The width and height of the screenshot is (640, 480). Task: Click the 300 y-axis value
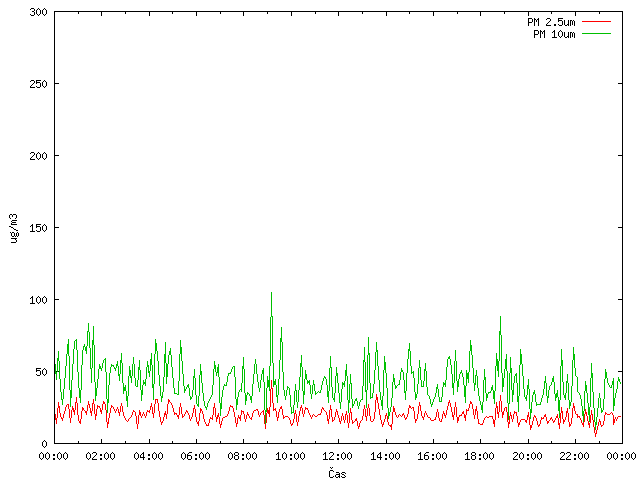pyautogui.click(x=38, y=12)
